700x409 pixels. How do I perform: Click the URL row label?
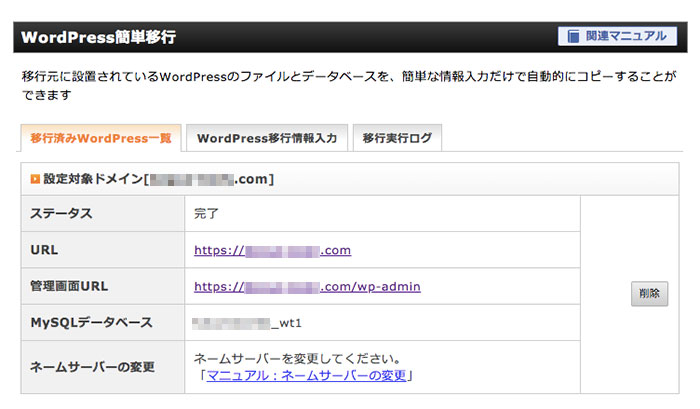pyautogui.click(x=44, y=250)
